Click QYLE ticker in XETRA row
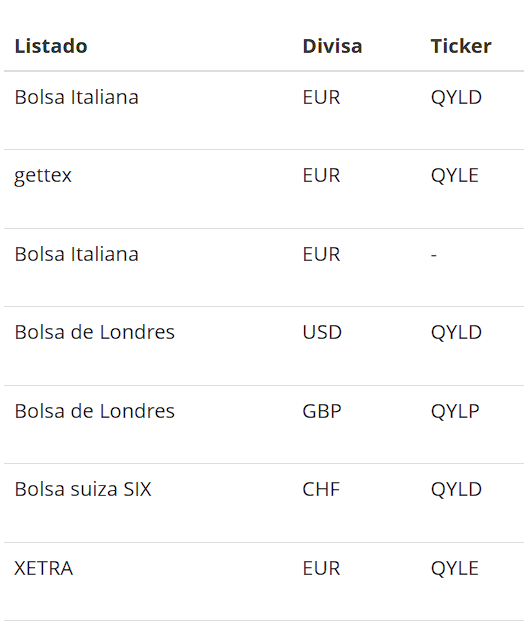Viewport: 524px width, 639px height. click(x=455, y=569)
